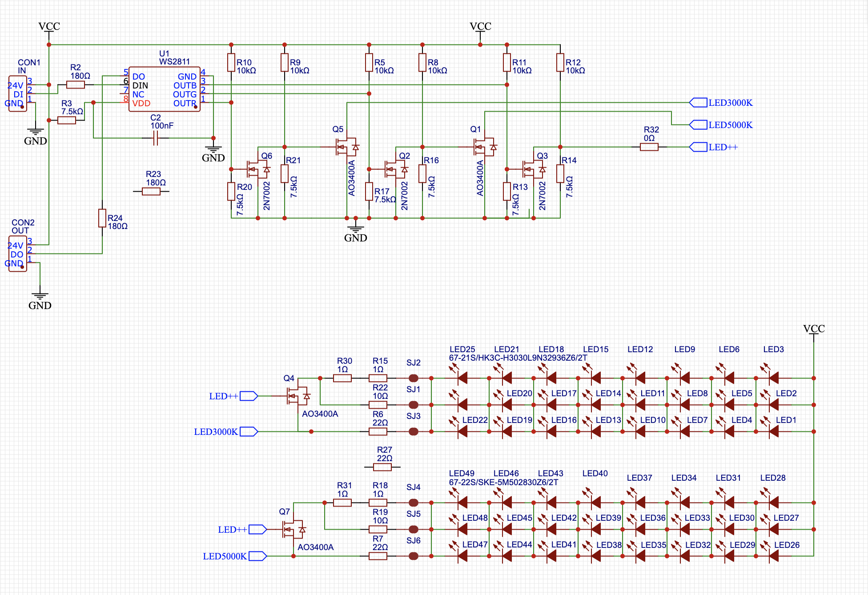Screen dimensions: 868x595
Task: Click solder jumper SJ1 pad
Action: click(x=414, y=405)
